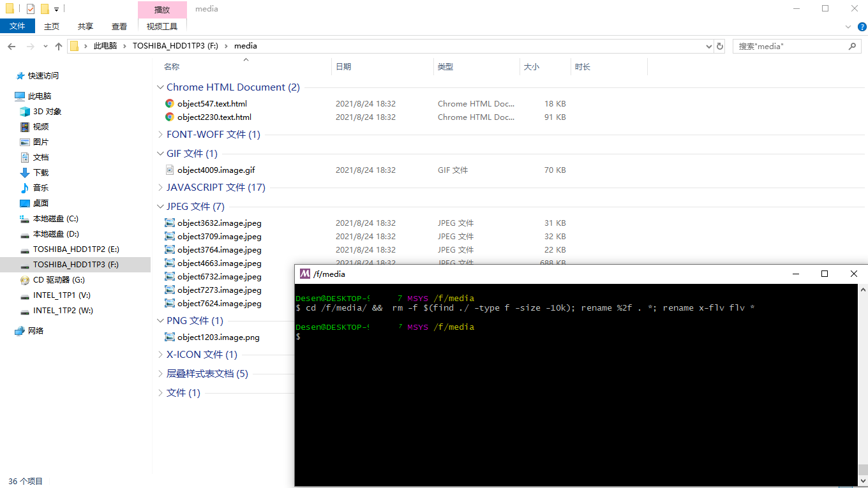The width and height of the screenshot is (868, 488).
Task: Click the 播放 contextual tab
Action: click(162, 10)
